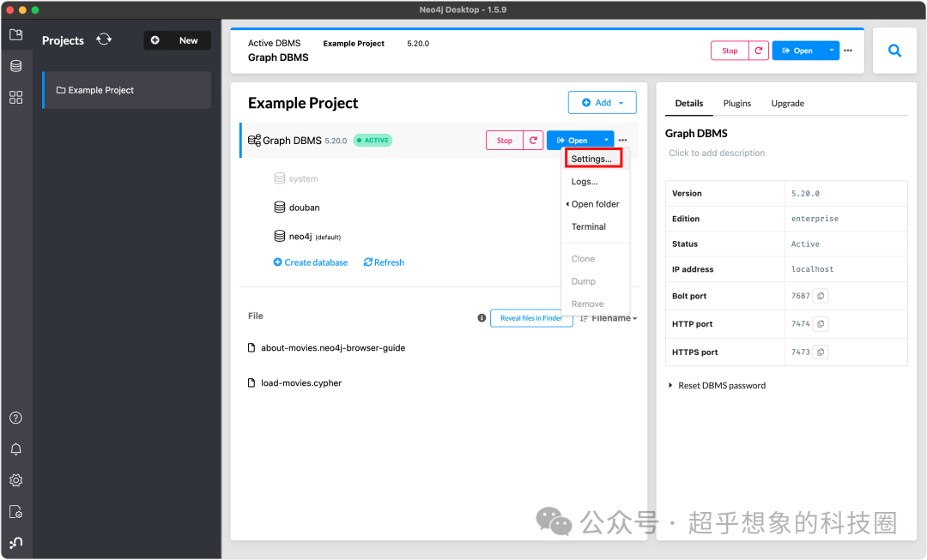
Task: Switch to the Details tab
Action: (688, 104)
